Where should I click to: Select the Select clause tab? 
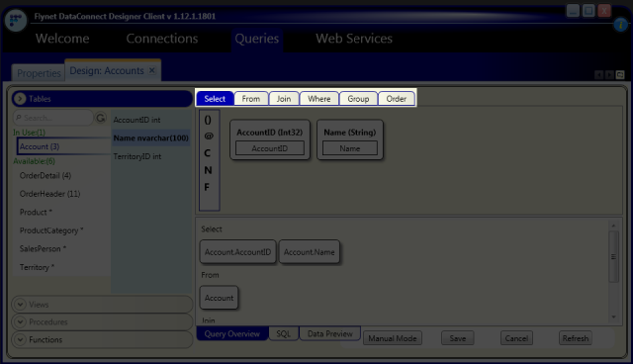click(x=215, y=99)
